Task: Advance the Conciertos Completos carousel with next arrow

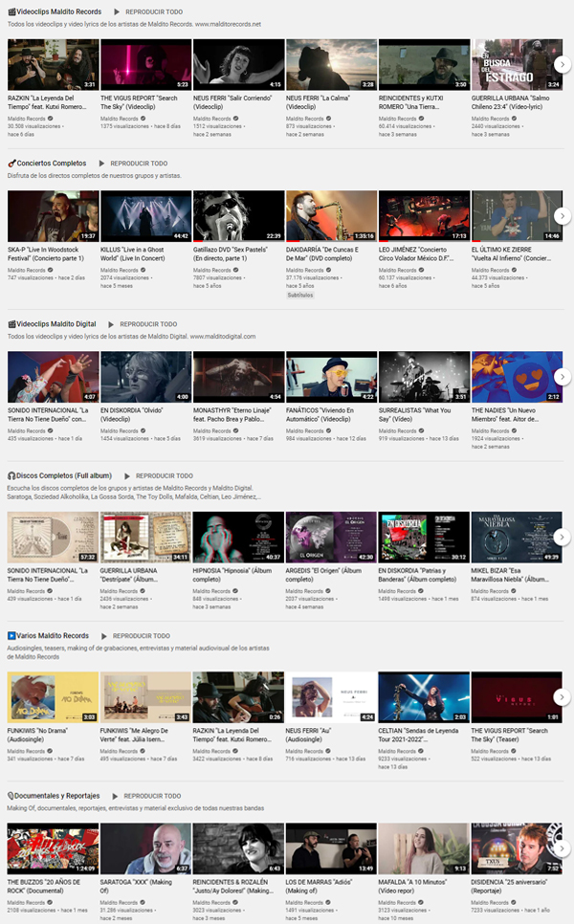Action: click(563, 215)
